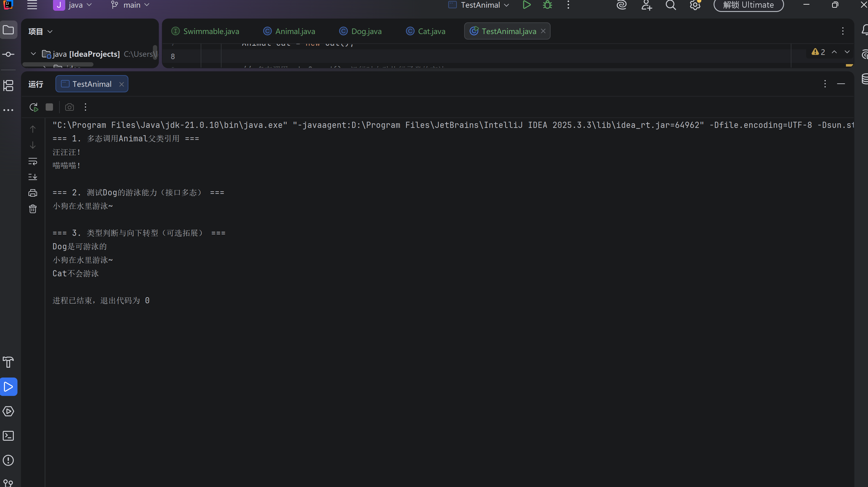Click the stop process square icon
Image resolution: width=868 pixels, height=487 pixels.
(49, 107)
